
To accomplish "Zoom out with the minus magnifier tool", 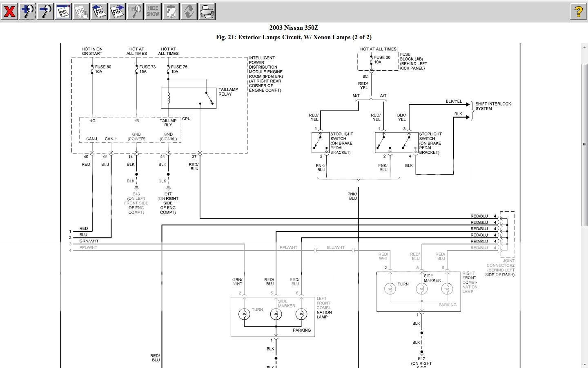I will click(x=45, y=11).
